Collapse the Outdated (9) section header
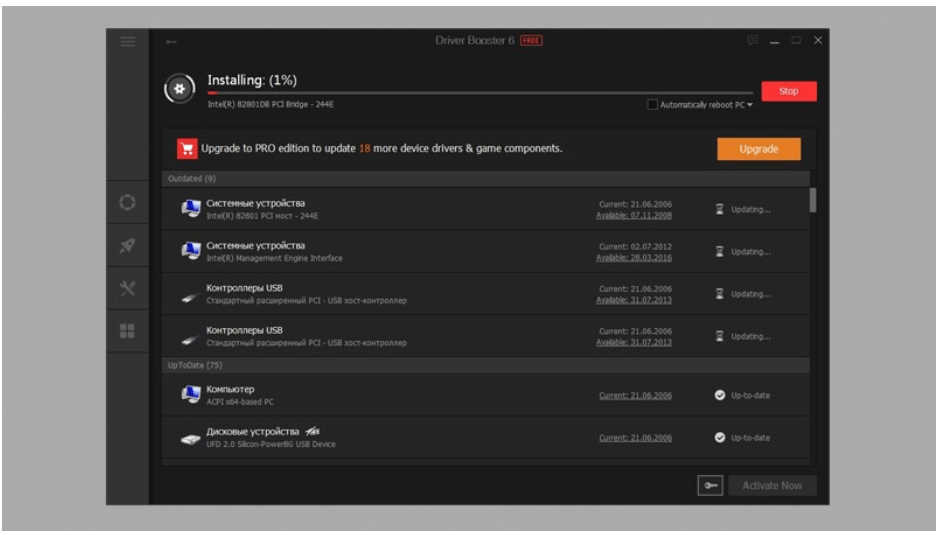Screen dimensions: 940x535 coord(192,179)
